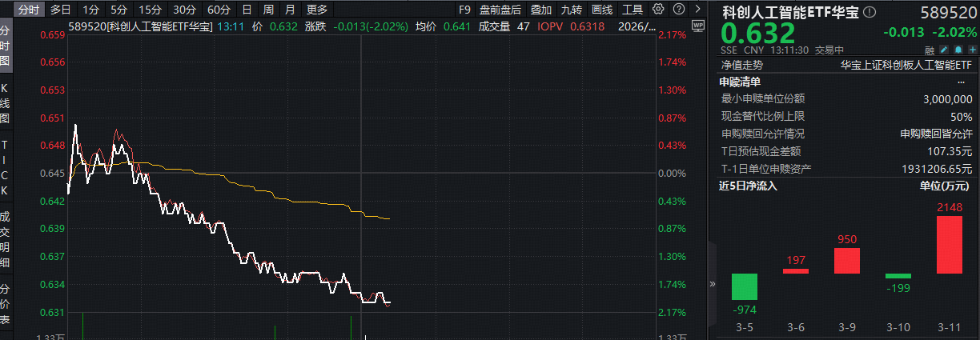Image resolution: width=980 pixels, height=340 pixels.
Task: Switch to the K线图 side tab
Action: pyautogui.click(x=5, y=104)
